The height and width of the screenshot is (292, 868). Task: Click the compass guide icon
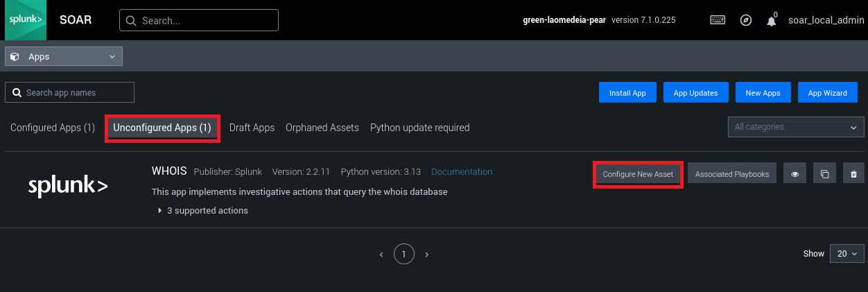coord(746,20)
